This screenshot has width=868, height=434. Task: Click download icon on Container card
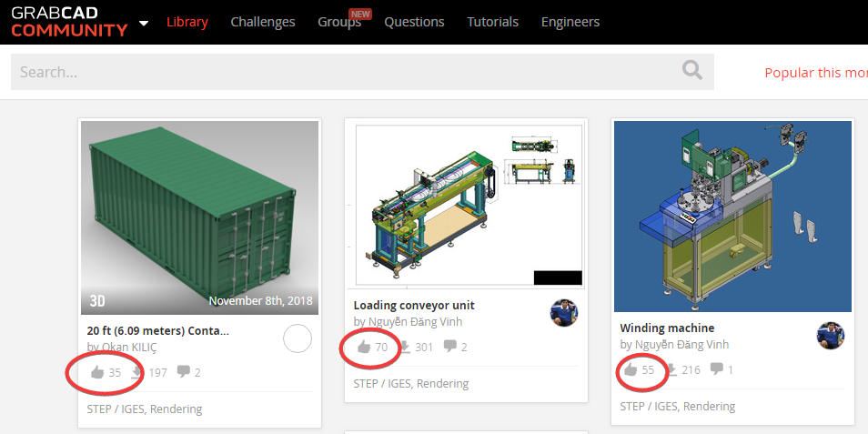tap(136, 372)
